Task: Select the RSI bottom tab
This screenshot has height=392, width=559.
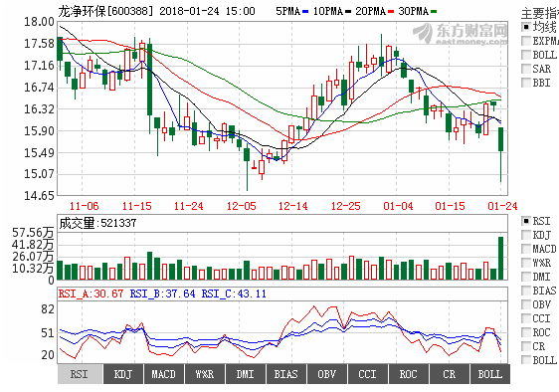Action: click(80, 374)
